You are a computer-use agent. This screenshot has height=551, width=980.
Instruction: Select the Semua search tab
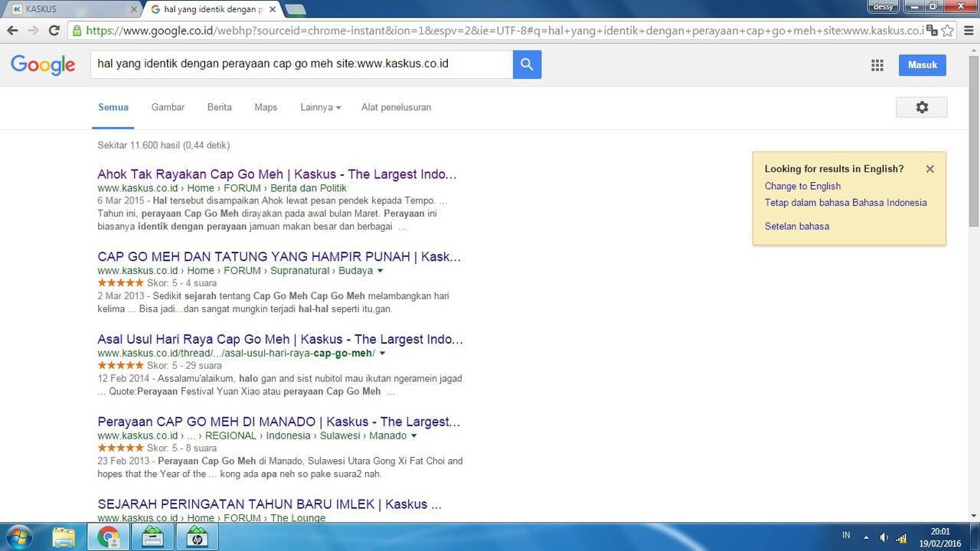[113, 107]
